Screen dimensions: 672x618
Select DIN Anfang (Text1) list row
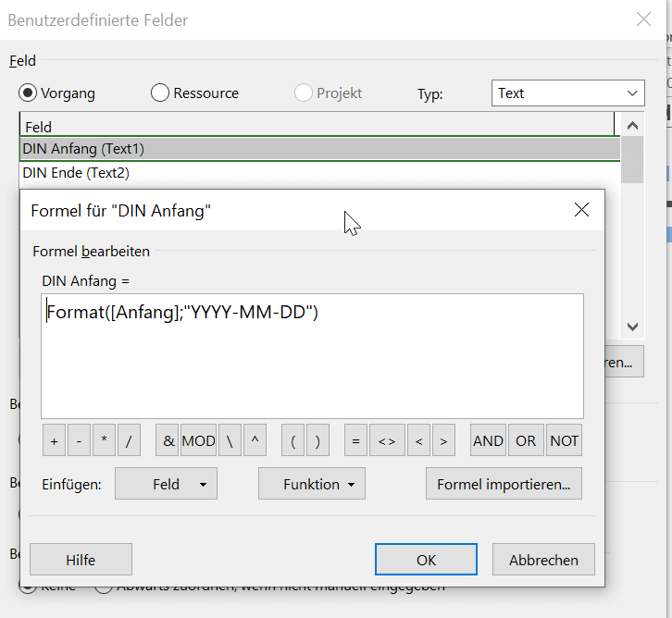pyautogui.click(x=83, y=149)
